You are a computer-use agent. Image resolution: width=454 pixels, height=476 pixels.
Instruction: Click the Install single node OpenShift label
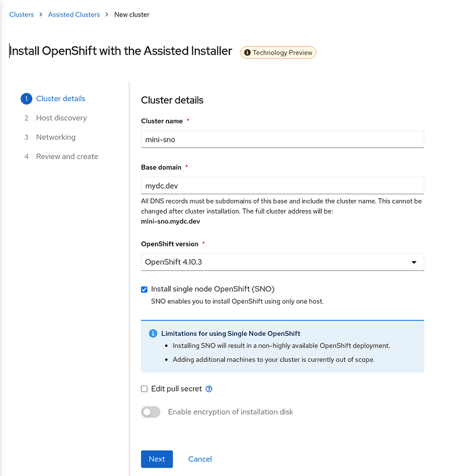pos(213,289)
